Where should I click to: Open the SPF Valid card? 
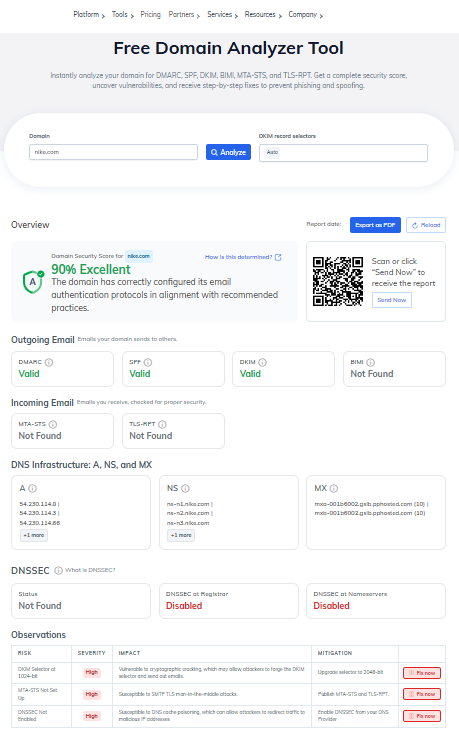(173, 369)
